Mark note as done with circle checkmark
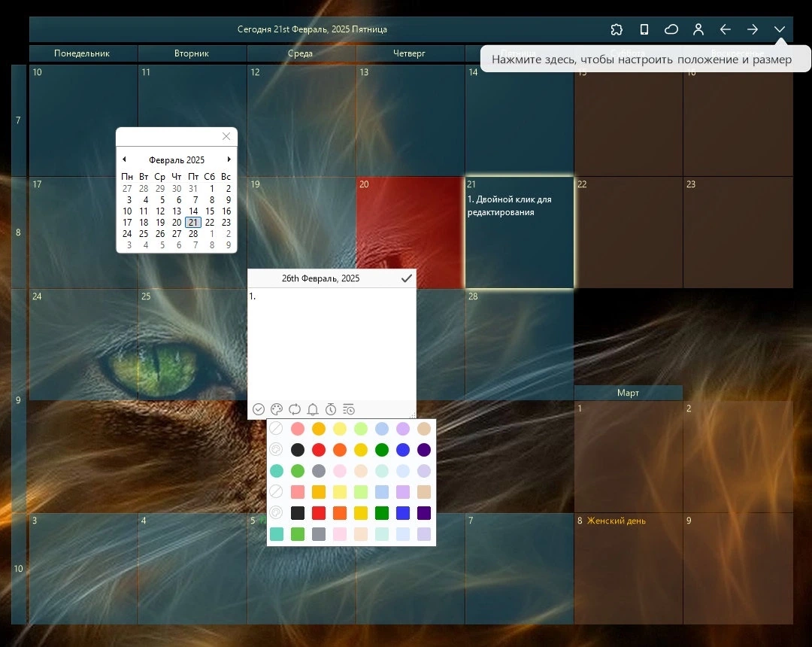812x647 pixels. coord(259,409)
